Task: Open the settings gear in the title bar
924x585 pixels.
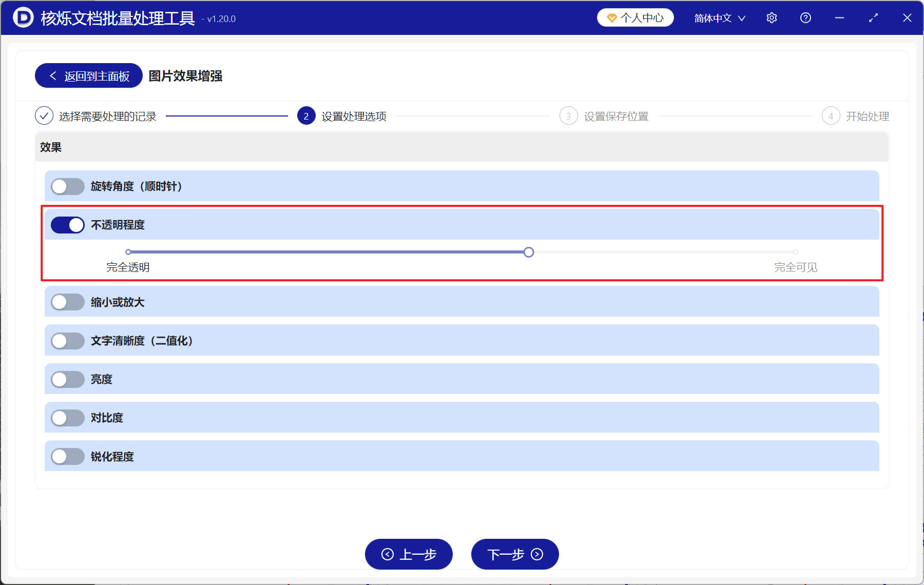Action: (x=772, y=17)
